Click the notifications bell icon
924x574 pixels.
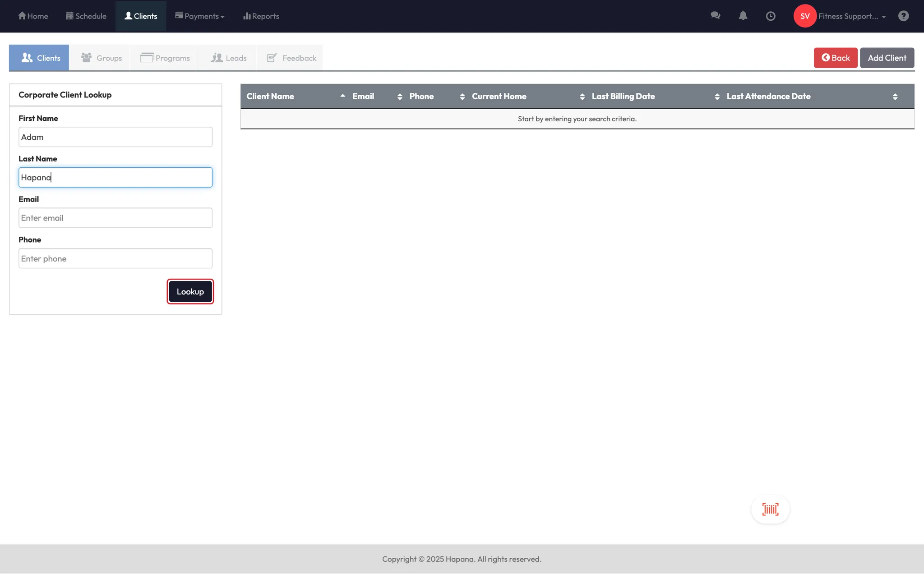743,16
